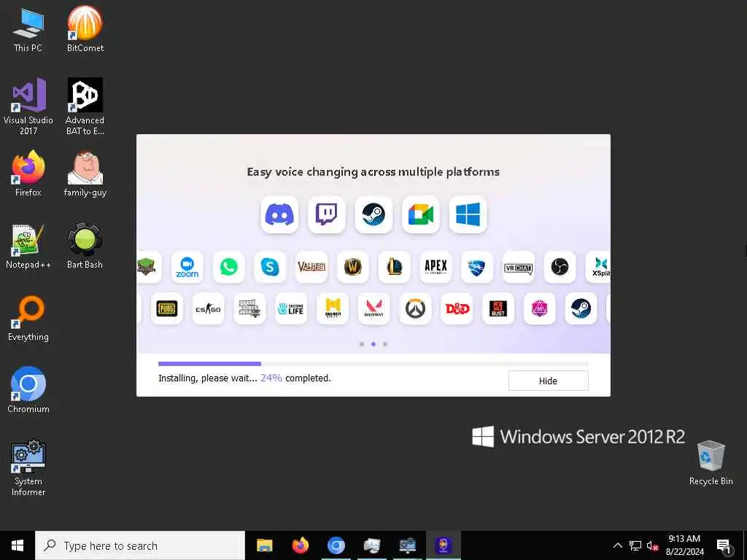
Task: Select the Advanced BAT to EXE shortcut
Action: pos(85,106)
